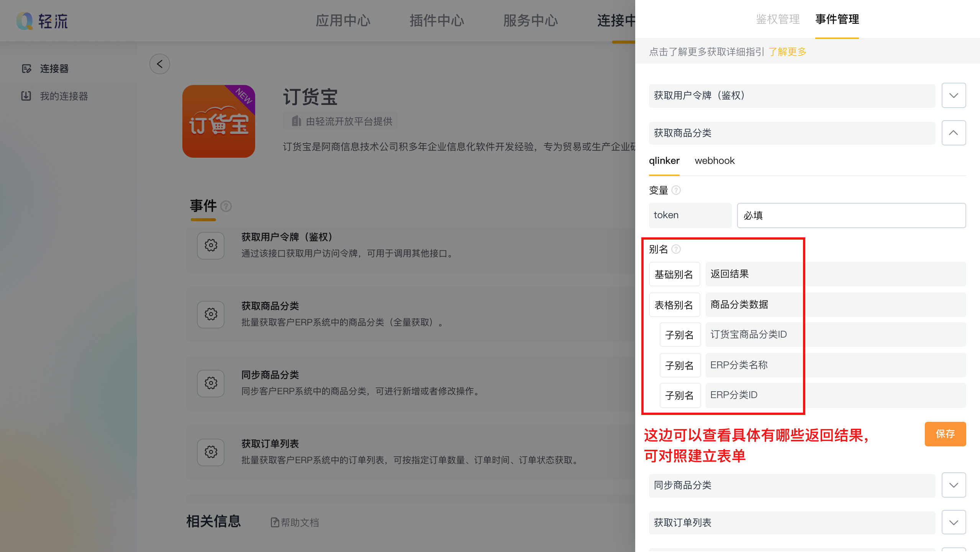Click the 基础别名 label box
This screenshot has width=980, height=552.
pos(674,274)
